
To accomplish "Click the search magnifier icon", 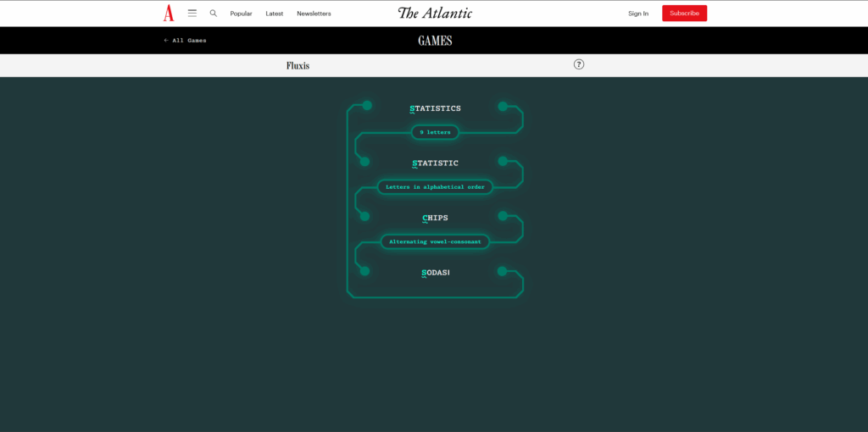I will (x=214, y=13).
